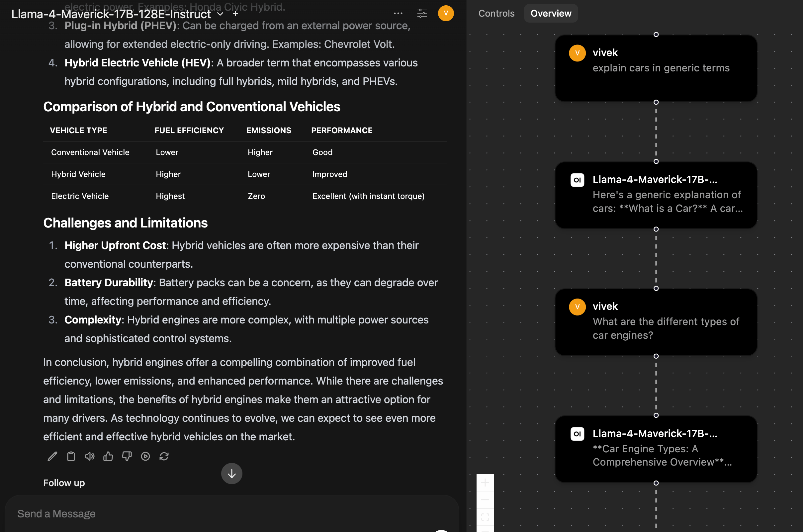Click the 'Electric Vehicle' table cell
Viewport: 803px width, 532px height.
tap(80, 196)
